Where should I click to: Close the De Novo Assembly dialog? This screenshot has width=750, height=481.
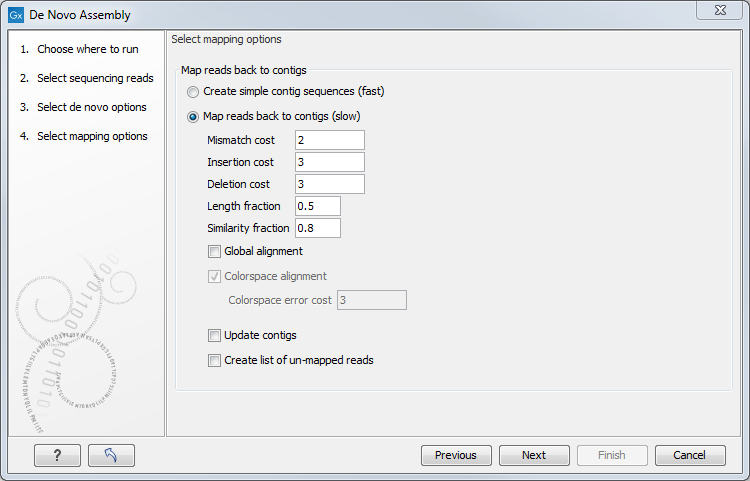[x=719, y=11]
